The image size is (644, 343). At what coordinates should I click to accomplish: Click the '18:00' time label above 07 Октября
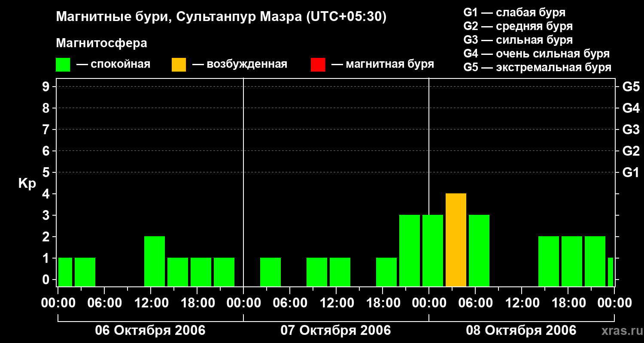[383, 303]
